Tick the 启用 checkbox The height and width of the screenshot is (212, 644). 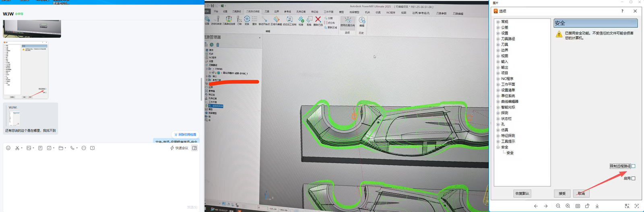coord(633,178)
